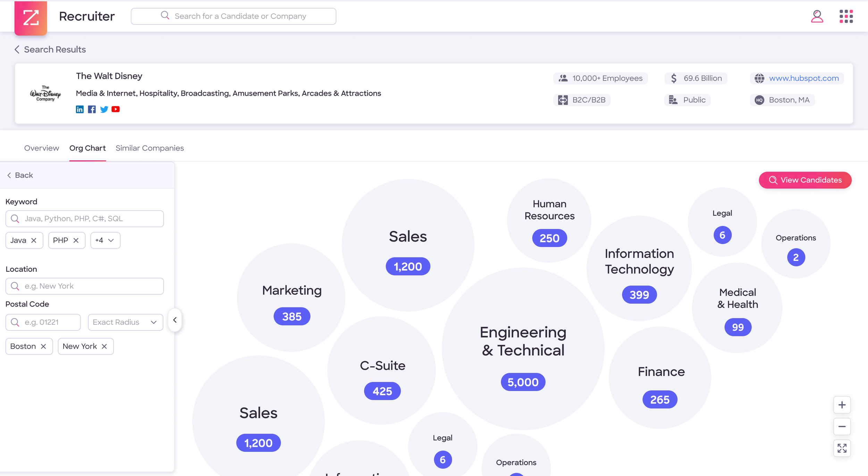Return to Search Results
This screenshot has width=868, height=476.
(50, 50)
